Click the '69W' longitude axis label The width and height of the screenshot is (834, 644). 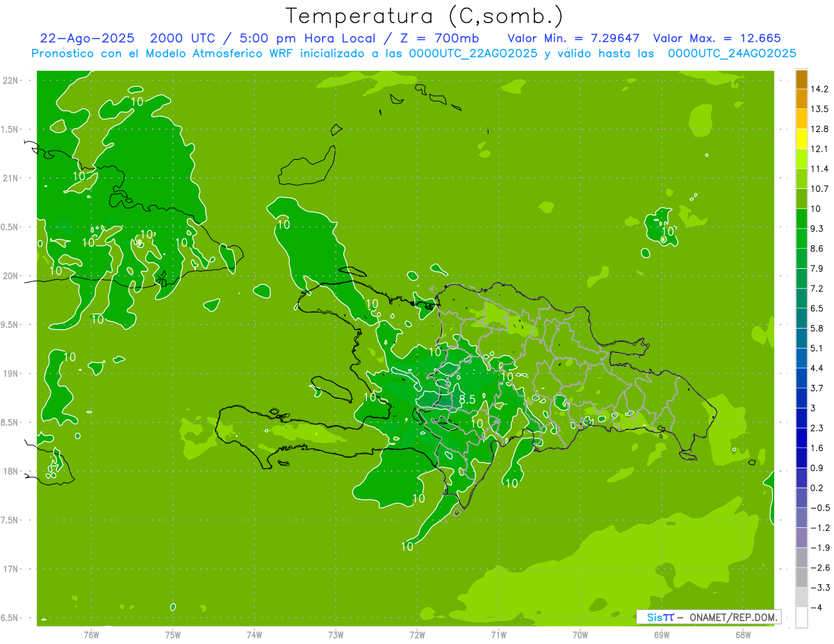click(662, 634)
